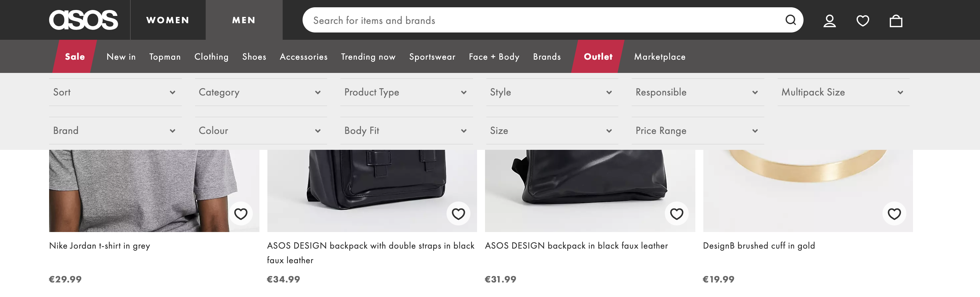
Task: Toggle heart on double straps backpack
Action: [x=458, y=214]
